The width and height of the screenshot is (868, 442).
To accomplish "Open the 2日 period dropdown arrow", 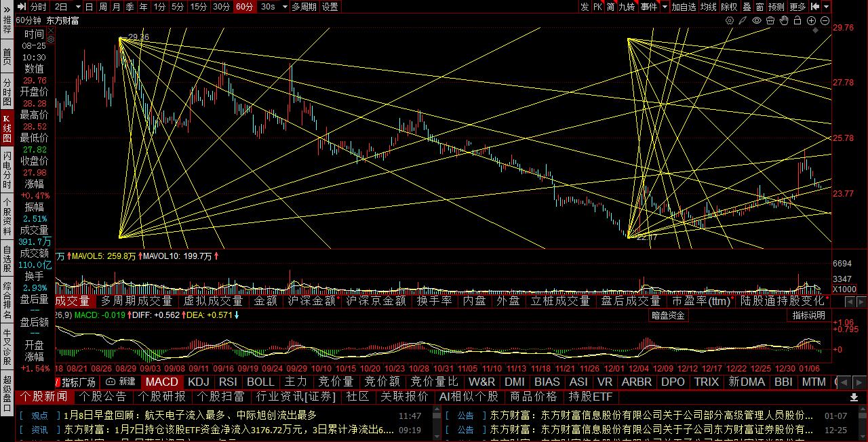I will pyautogui.click(x=78, y=7).
